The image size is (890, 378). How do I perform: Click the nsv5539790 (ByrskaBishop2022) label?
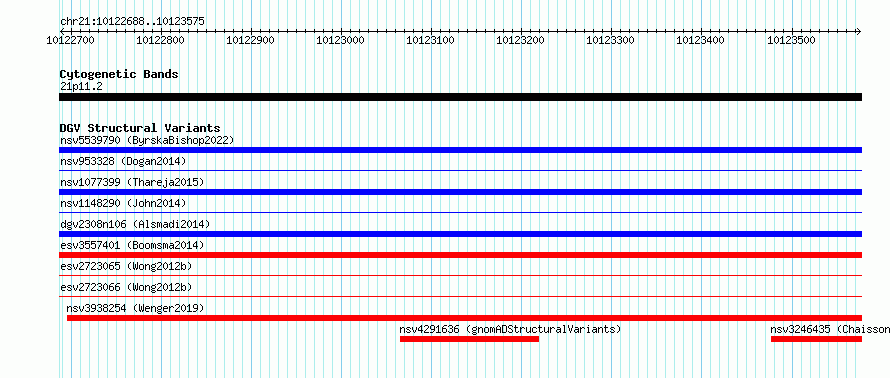[147, 140]
